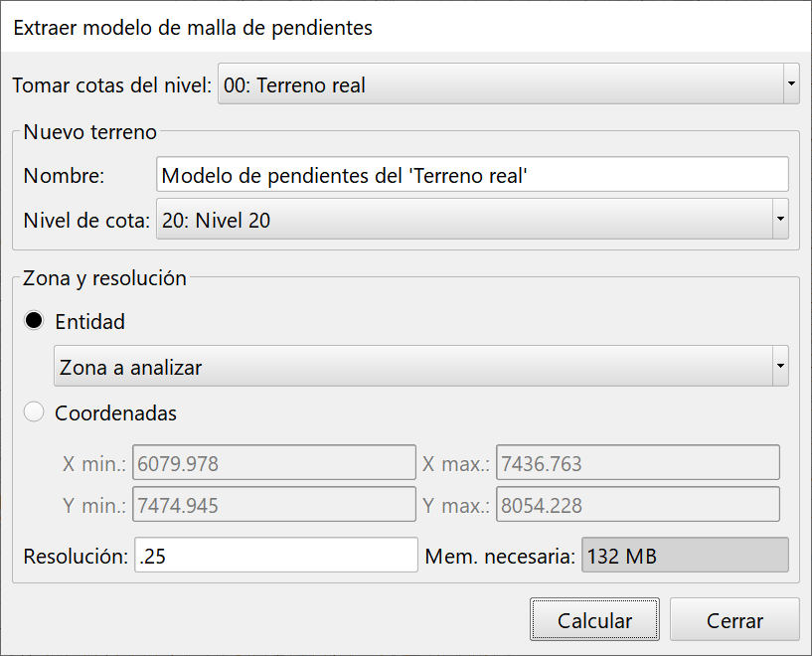The height and width of the screenshot is (656, 812).
Task: Close the dialog via 'Cerrar'
Action: [734, 619]
